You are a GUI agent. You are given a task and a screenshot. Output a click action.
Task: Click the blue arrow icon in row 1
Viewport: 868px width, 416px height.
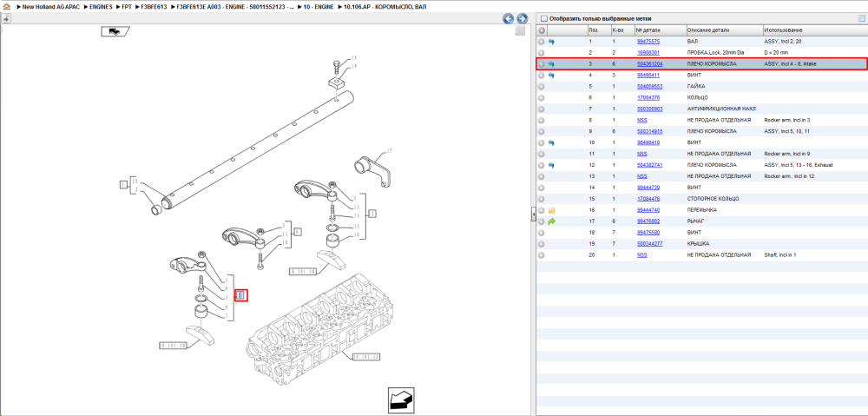pyautogui.click(x=551, y=42)
